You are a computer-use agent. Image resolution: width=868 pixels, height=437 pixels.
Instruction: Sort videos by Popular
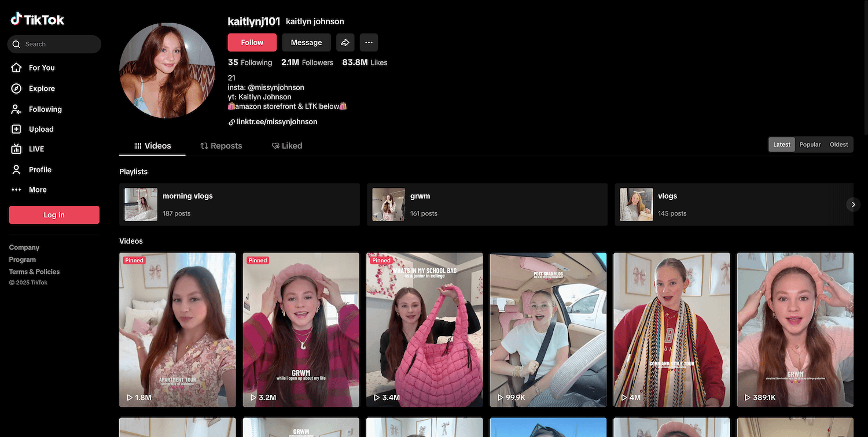(x=810, y=145)
